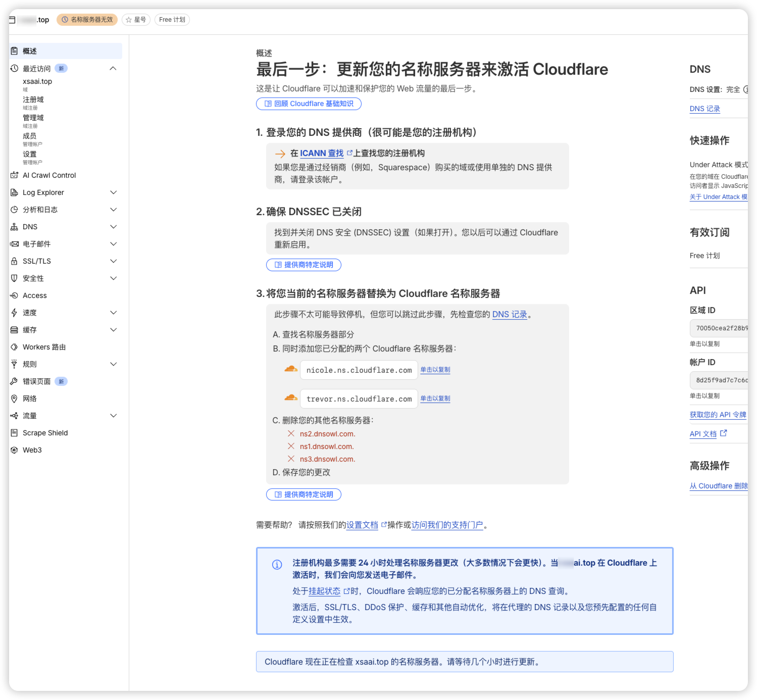Expand the DNS sidebar menu
The height and width of the screenshot is (700, 757).
(x=113, y=227)
